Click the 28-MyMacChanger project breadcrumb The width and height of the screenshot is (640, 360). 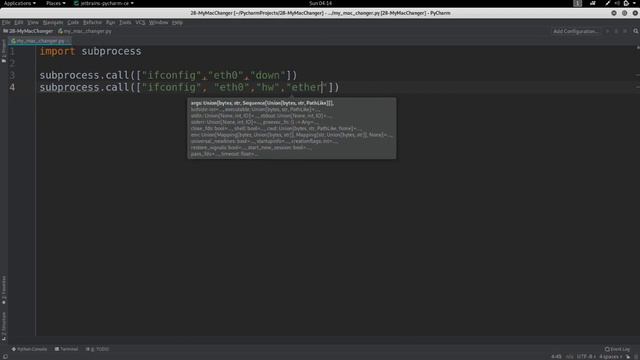(x=28, y=31)
